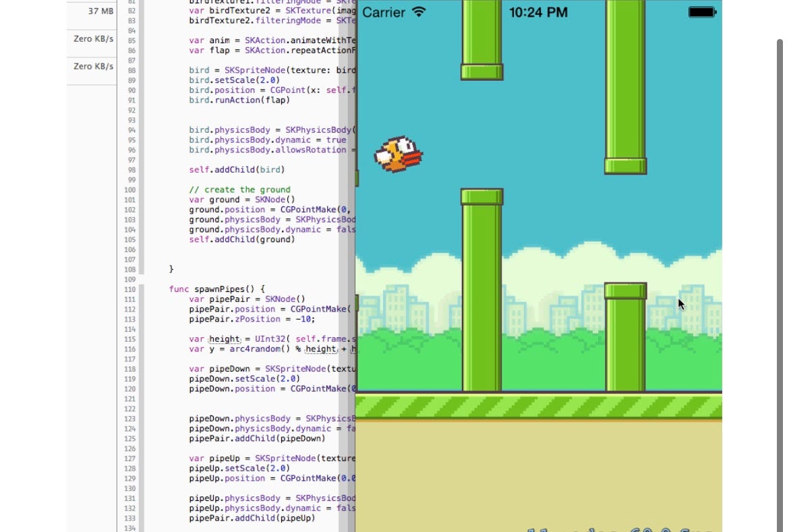Click 'bird.physicsBody.dynamic = true' line

[x=268, y=140]
